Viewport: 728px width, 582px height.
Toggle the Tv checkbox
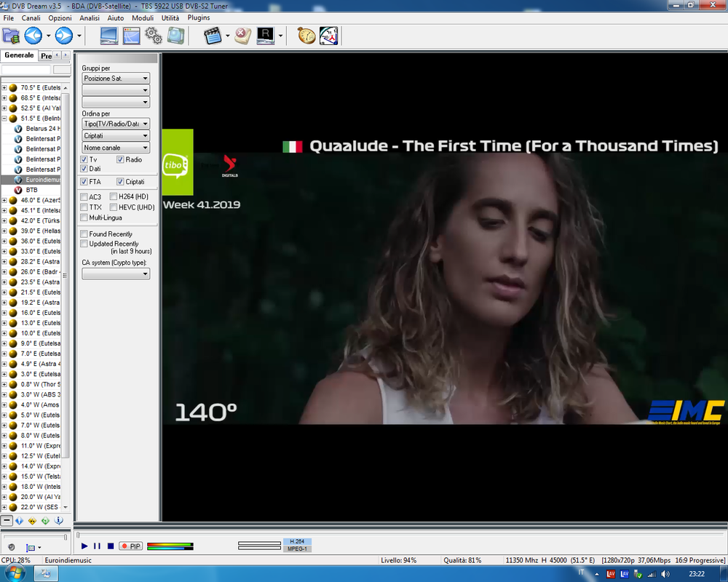click(x=84, y=159)
